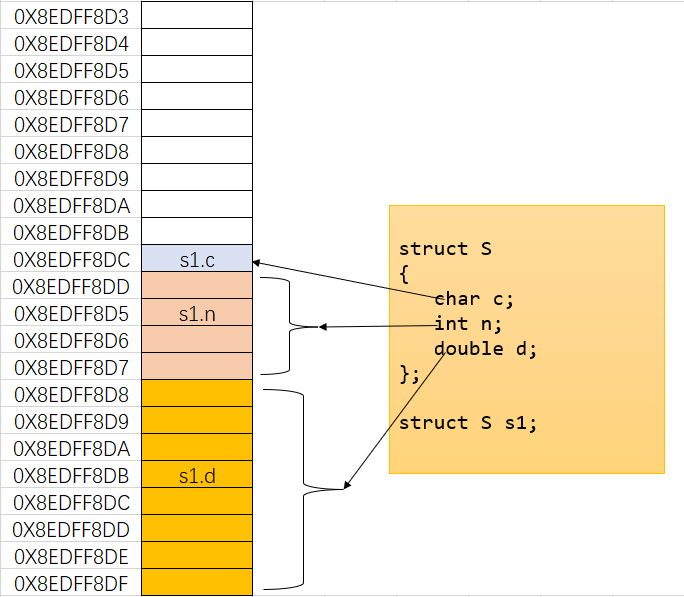
Task: Click the orange cell beside 0X8EDFF8DF
Action: [196, 583]
